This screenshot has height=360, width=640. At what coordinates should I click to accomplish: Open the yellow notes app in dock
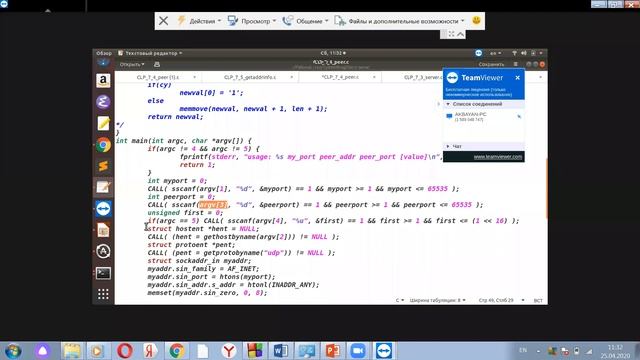(103, 123)
